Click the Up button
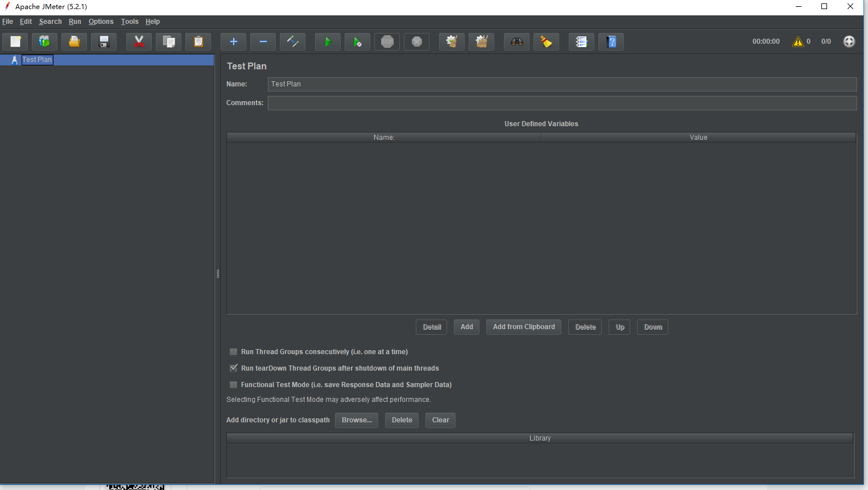Image resolution: width=868 pixels, height=490 pixels. click(619, 327)
